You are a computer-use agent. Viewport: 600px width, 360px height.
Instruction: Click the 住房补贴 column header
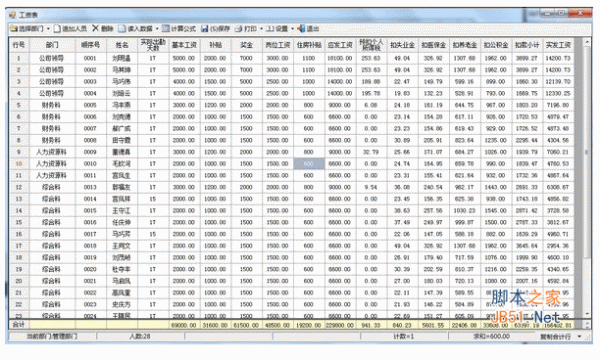(309, 45)
